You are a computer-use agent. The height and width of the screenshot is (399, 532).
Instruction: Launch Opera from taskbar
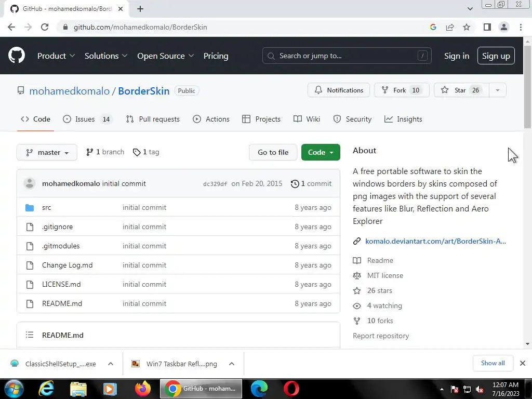pyautogui.click(x=291, y=389)
